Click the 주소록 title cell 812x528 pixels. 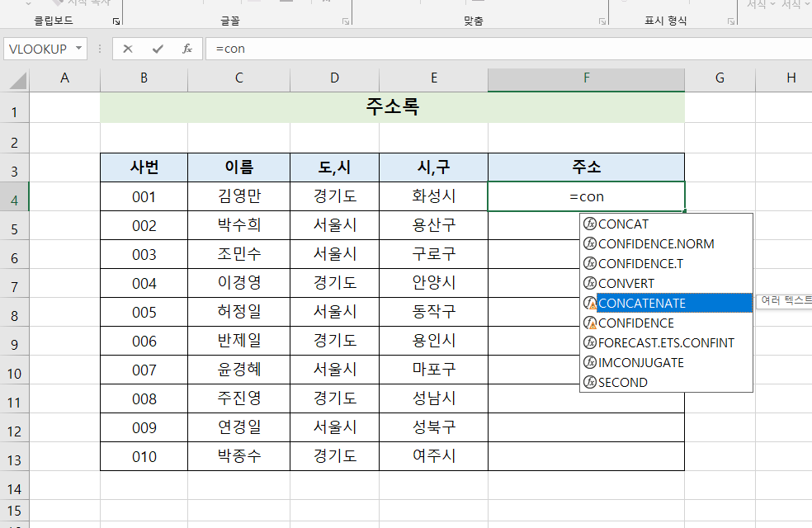[393, 107]
